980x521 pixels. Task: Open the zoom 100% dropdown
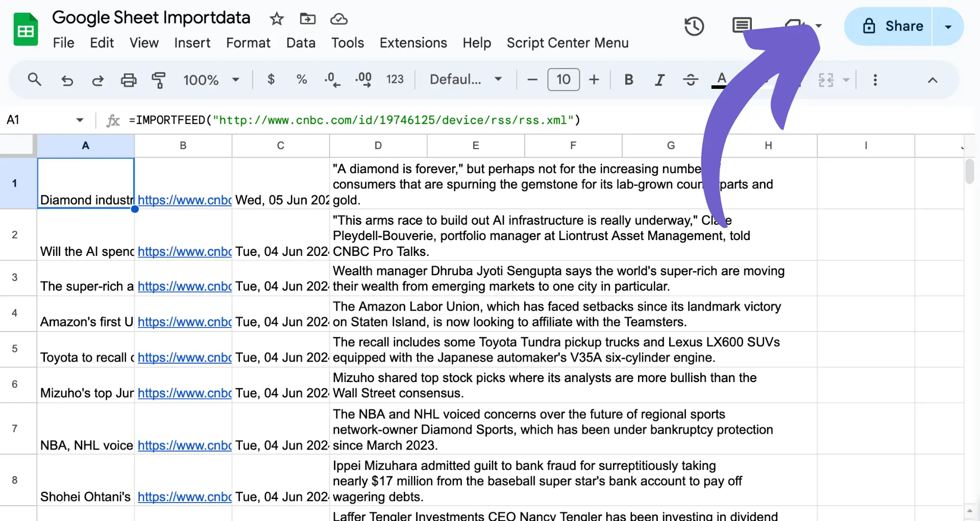tap(211, 80)
